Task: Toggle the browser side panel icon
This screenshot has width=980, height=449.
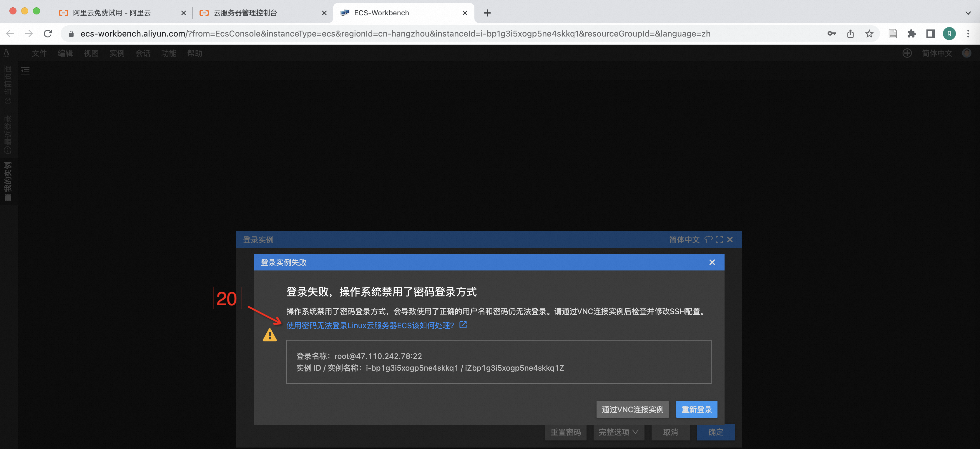Action: (x=930, y=34)
